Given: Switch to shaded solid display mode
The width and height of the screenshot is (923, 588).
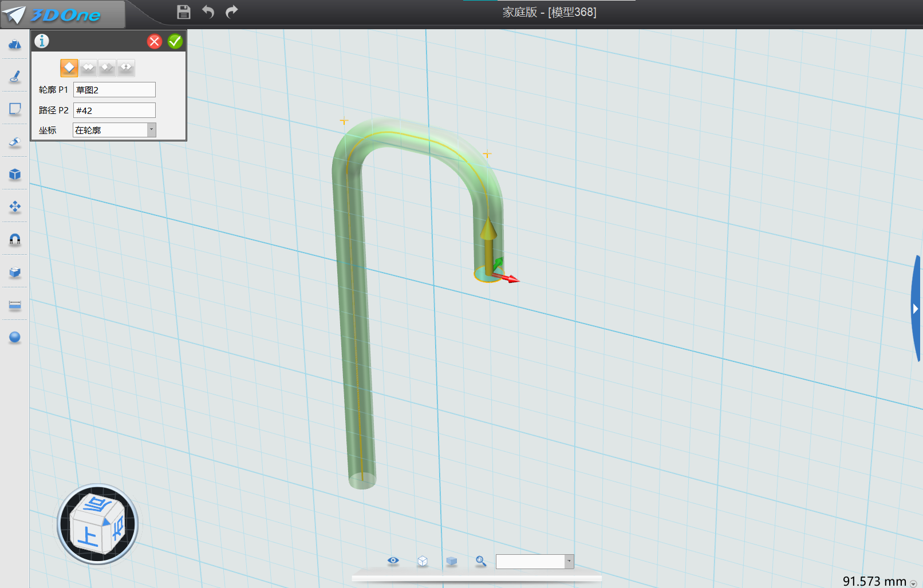Looking at the screenshot, I should (452, 561).
